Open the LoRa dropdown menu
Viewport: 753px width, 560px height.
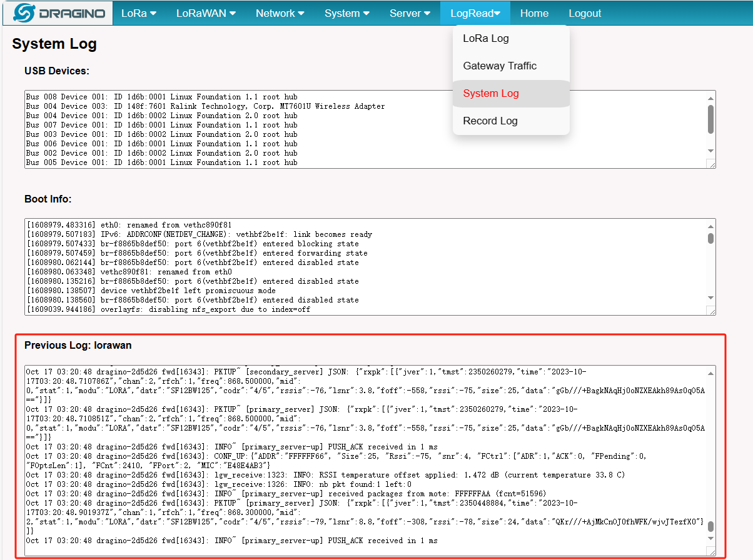[x=138, y=13]
